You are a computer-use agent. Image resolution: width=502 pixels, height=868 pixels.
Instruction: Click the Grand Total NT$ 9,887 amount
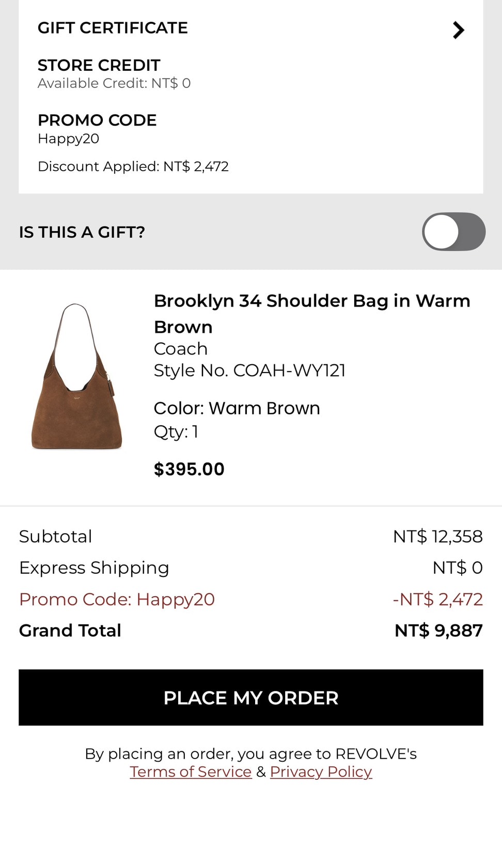click(438, 631)
